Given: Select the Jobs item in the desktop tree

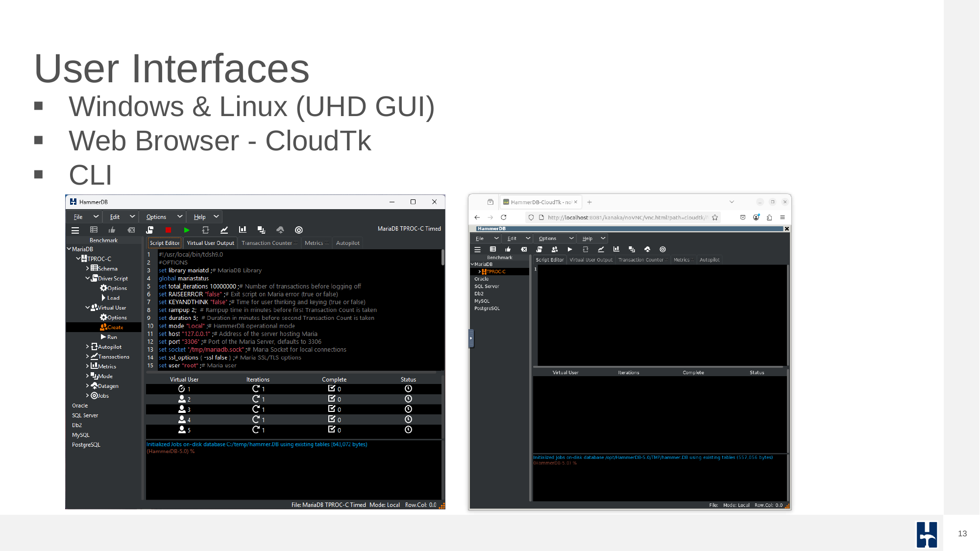Looking at the screenshot, I should (100, 396).
